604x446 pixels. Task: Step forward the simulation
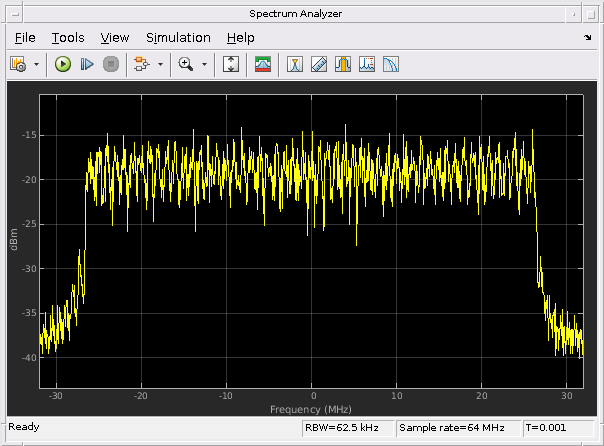[87, 64]
